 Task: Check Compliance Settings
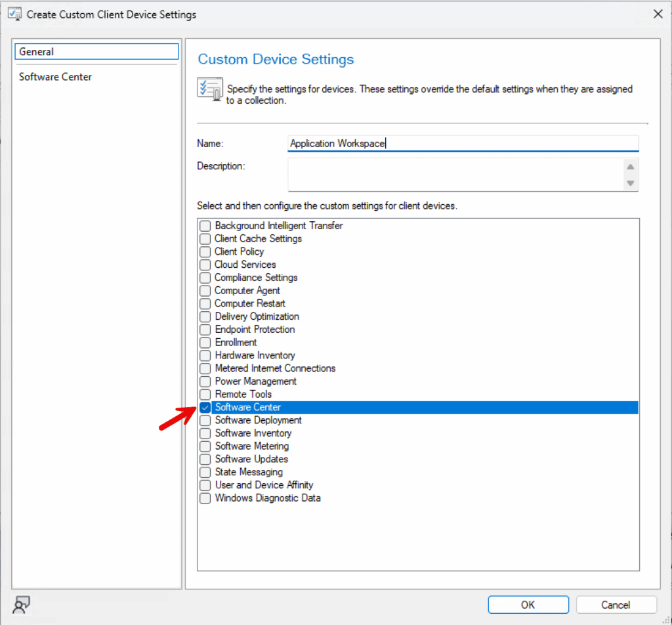(205, 278)
